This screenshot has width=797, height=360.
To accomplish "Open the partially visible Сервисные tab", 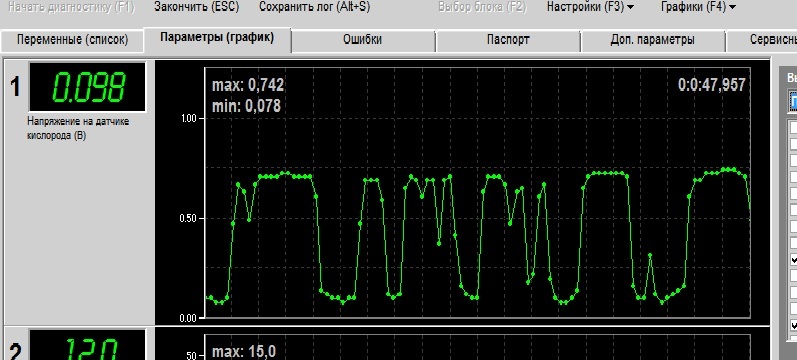I will (761, 40).
